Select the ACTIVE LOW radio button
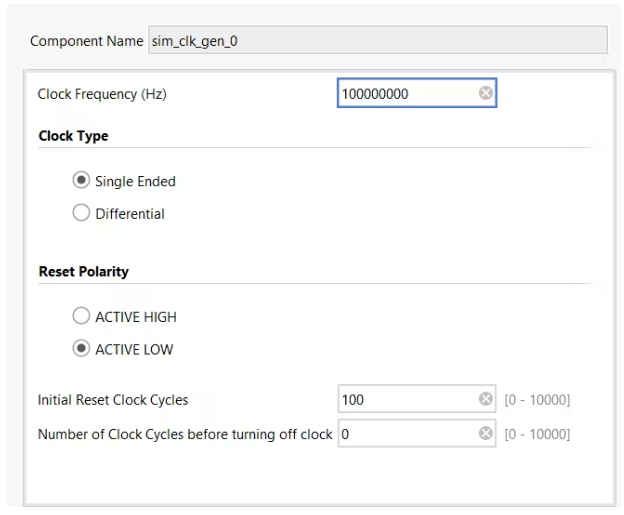 82,349
